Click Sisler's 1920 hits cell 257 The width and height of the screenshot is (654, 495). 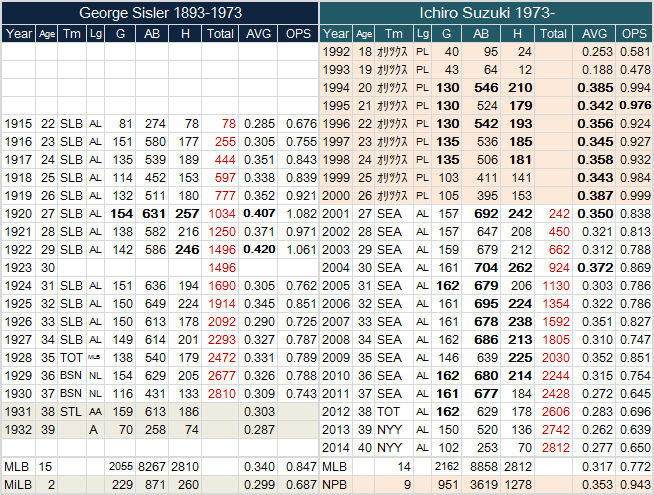(185, 214)
